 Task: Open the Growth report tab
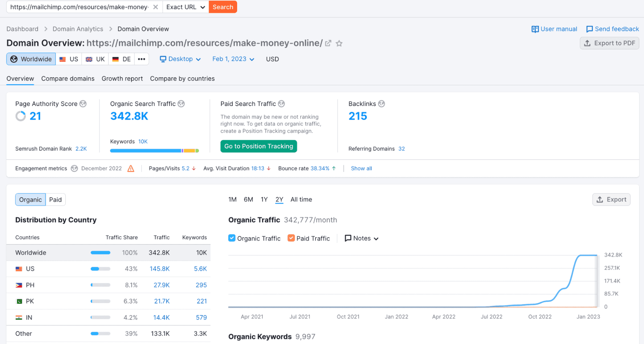tap(122, 78)
